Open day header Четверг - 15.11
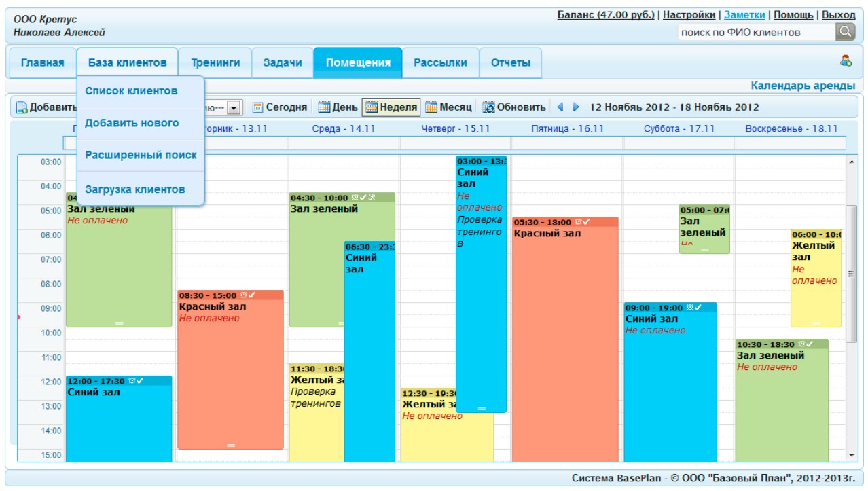 [455, 128]
